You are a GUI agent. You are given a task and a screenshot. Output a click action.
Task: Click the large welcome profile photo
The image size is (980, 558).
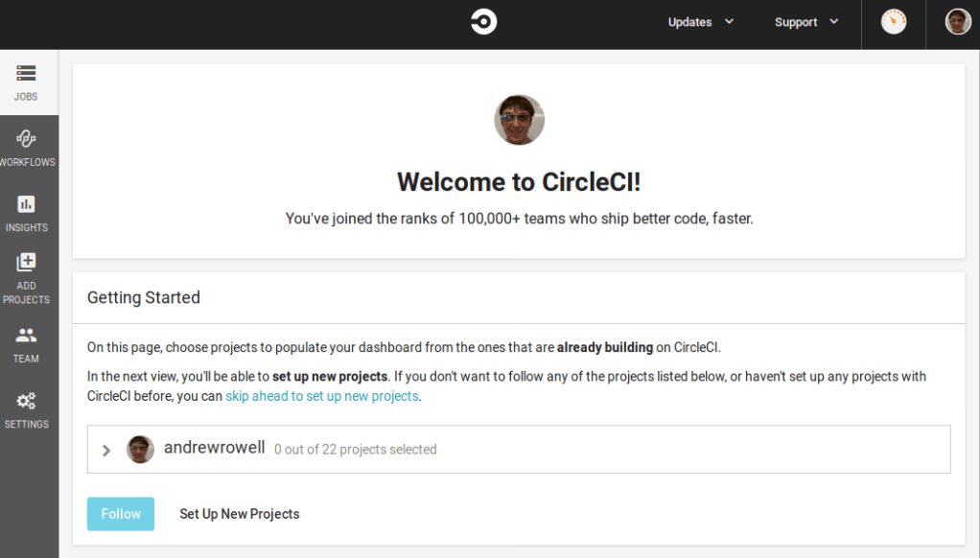pos(519,120)
